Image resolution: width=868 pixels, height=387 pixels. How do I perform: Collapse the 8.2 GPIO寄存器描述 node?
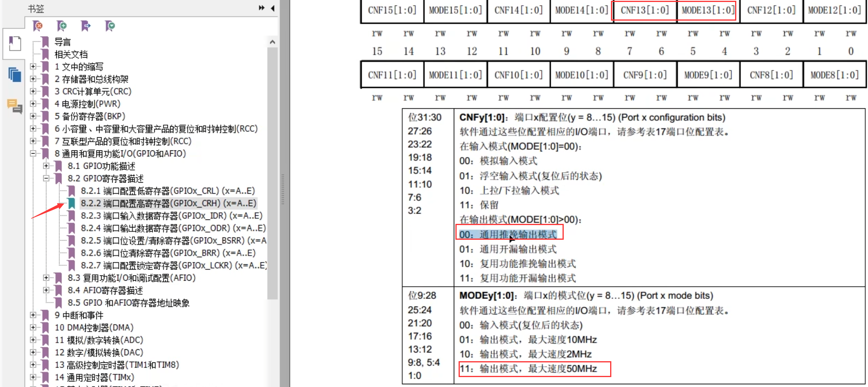(x=46, y=179)
